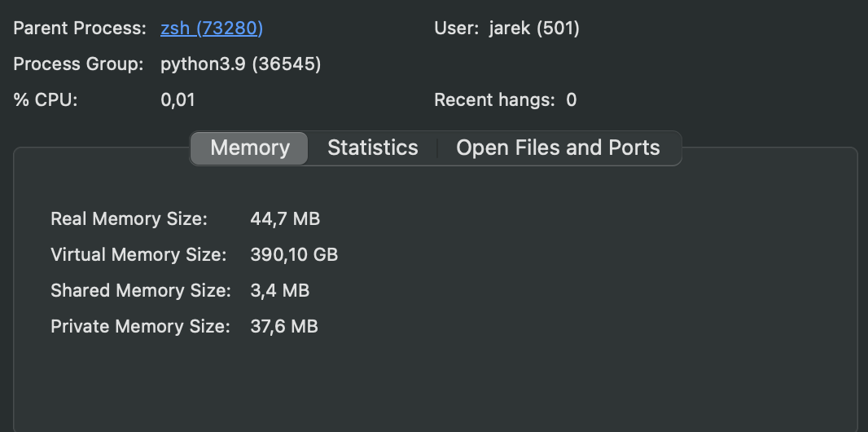Click the Parent Process label
The height and width of the screenshot is (432, 868).
(x=80, y=29)
